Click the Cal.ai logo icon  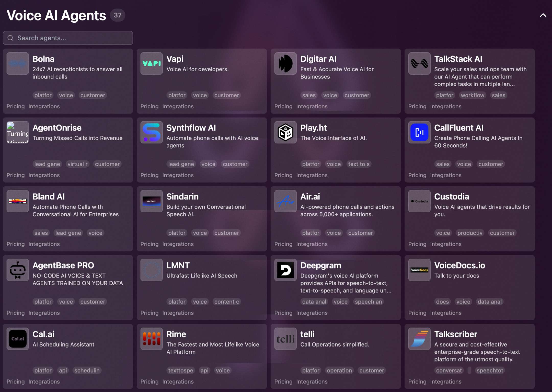18,339
